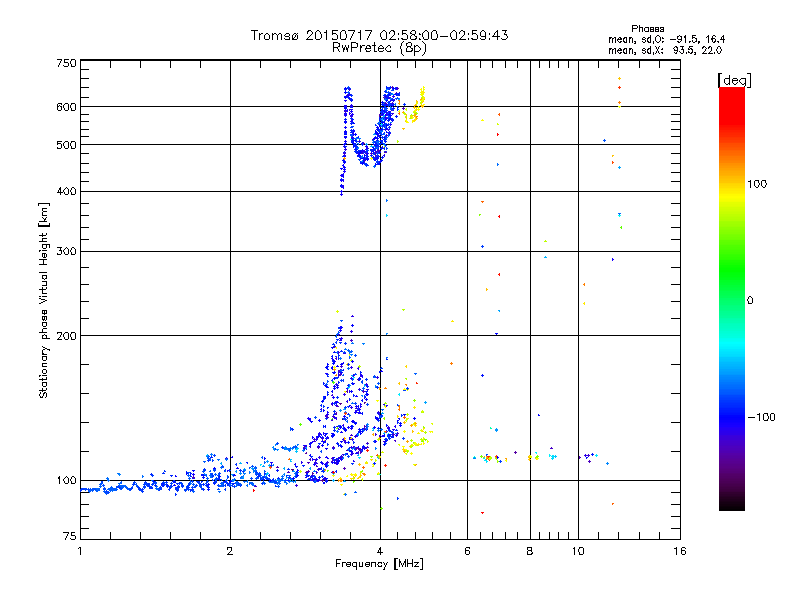Click the yellow-orange point cluster right of 4 MHz
Screen dimensions: 800x600
(x=414, y=433)
